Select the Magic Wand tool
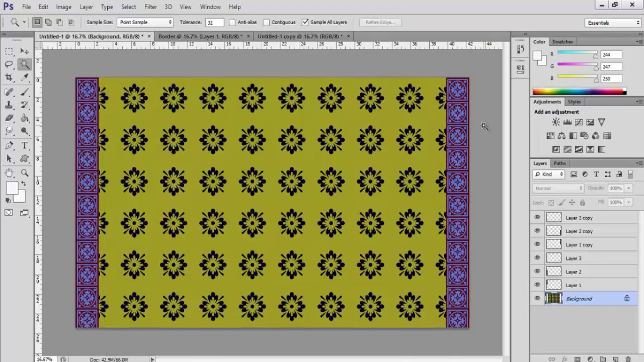Screen dimensions: 644x362 tap(24, 64)
